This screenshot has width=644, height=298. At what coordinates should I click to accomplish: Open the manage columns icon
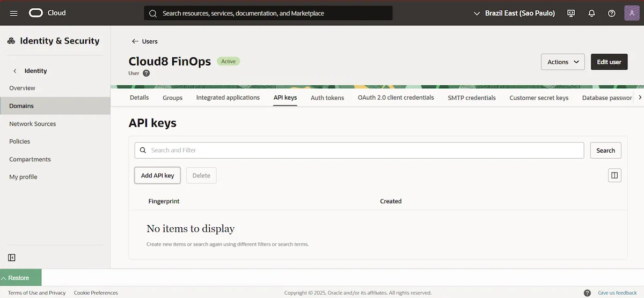click(614, 175)
